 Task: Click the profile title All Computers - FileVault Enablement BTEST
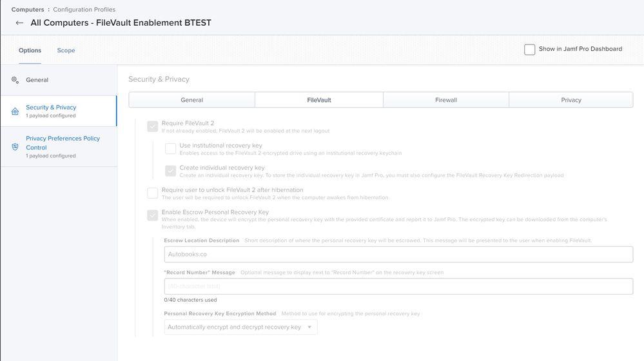click(x=121, y=23)
